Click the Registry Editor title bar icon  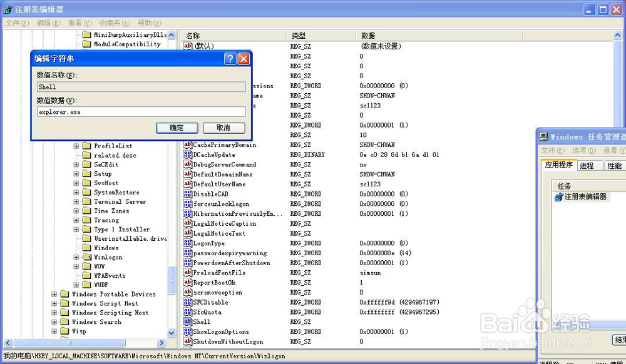click(8, 9)
